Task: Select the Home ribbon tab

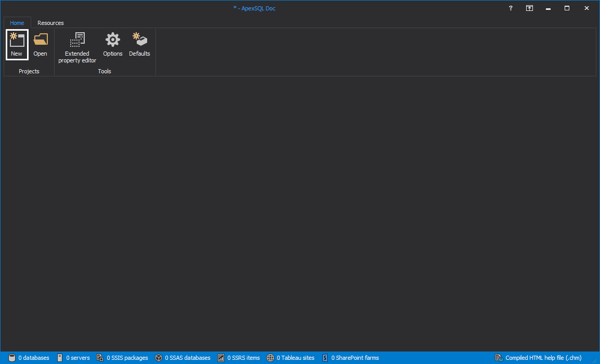Action: click(17, 22)
